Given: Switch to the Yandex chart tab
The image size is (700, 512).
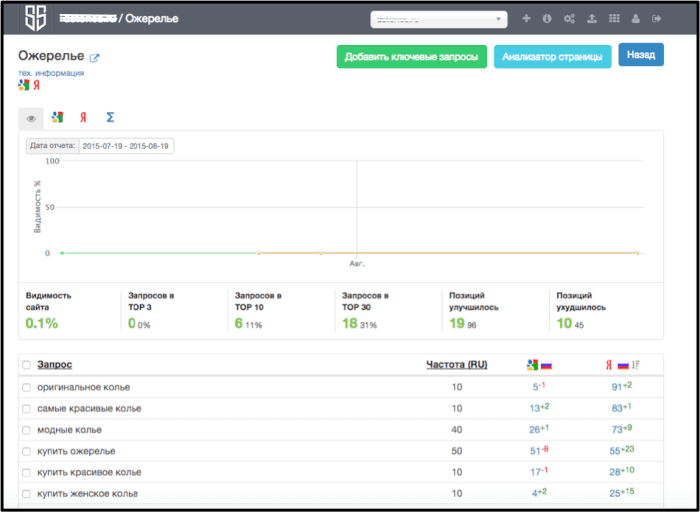Looking at the screenshot, I should point(83,118).
